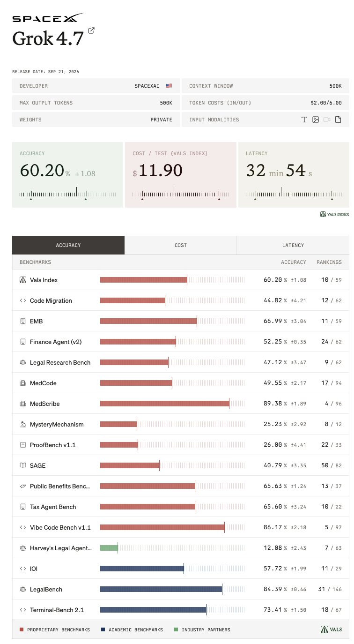Image resolution: width=354 pixels, height=644 pixels.
Task: Click the hospital icon beside MedScribe
Action: click(23, 404)
